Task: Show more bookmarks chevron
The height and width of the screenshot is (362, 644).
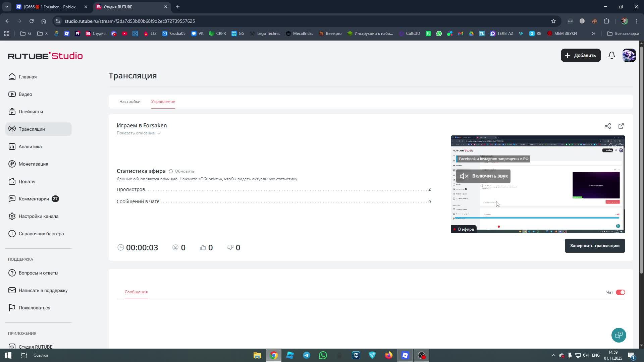Action: [x=593, y=34]
